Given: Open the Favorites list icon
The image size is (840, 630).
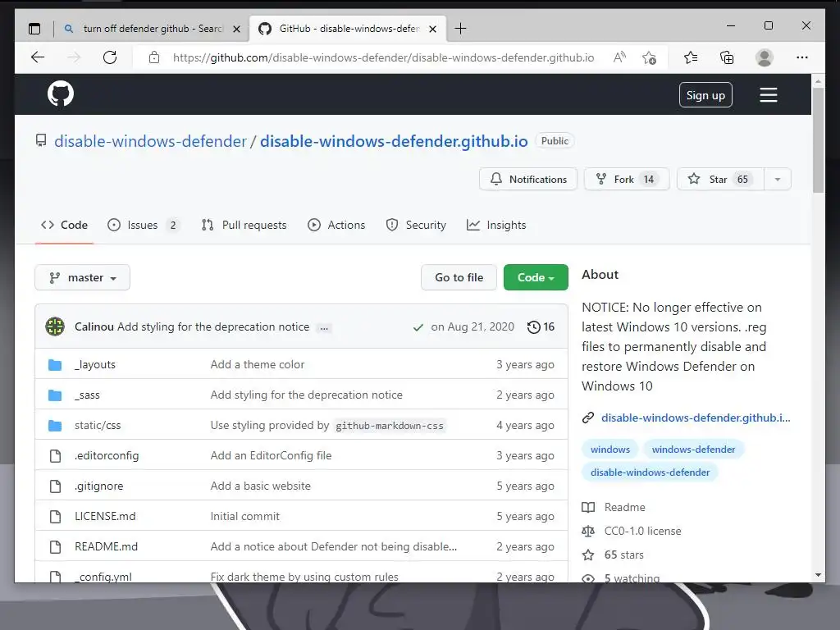Looking at the screenshot, I should (691, 57).
